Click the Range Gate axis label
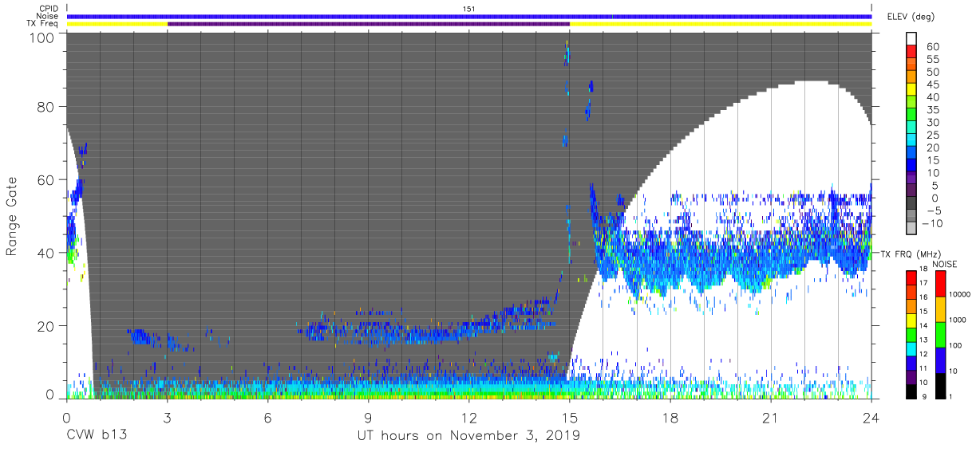The image size is (980, 452). click(12, 216)
